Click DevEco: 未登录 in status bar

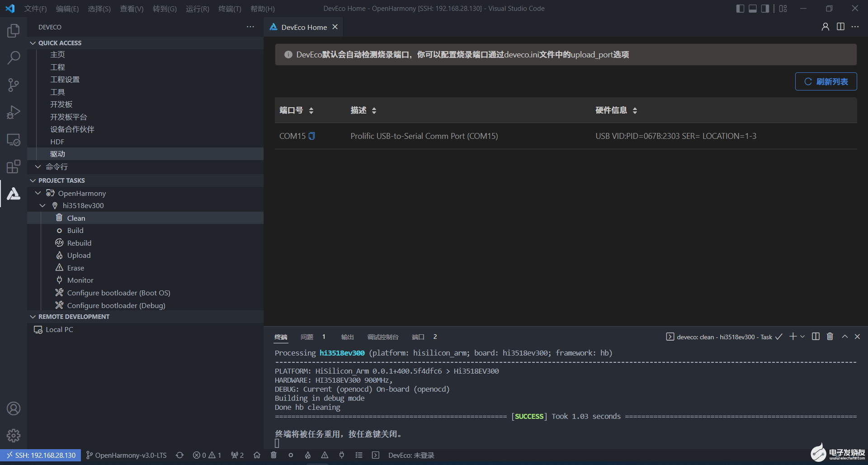411,455
